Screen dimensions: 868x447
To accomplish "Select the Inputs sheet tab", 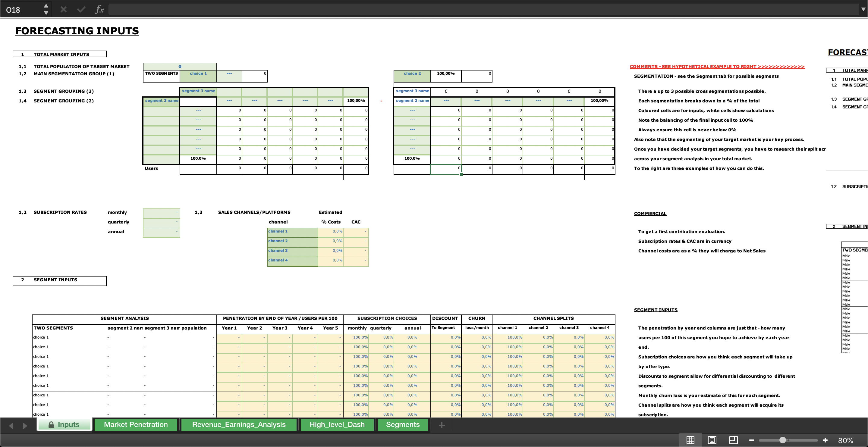I will click(x=64, y=424).
